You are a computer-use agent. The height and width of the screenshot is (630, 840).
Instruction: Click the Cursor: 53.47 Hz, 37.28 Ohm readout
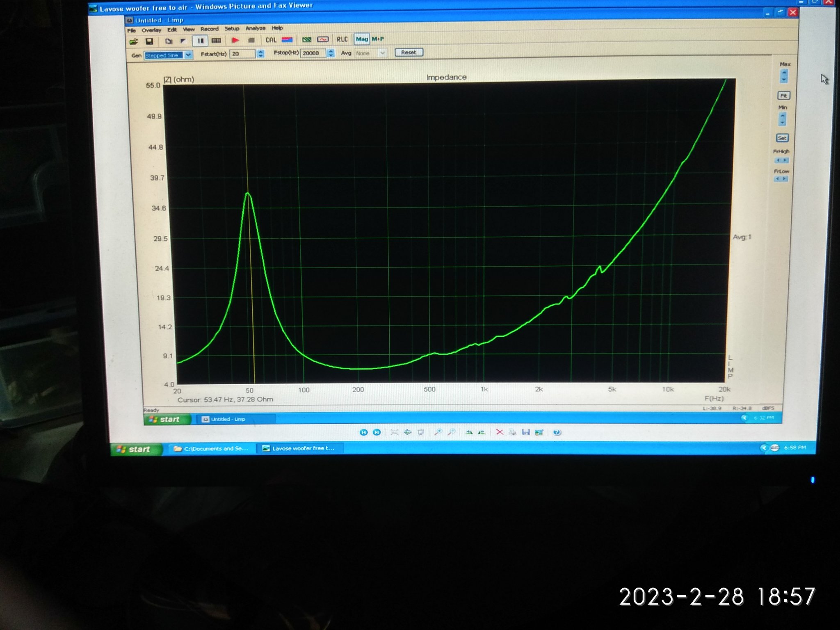[225, 399]
